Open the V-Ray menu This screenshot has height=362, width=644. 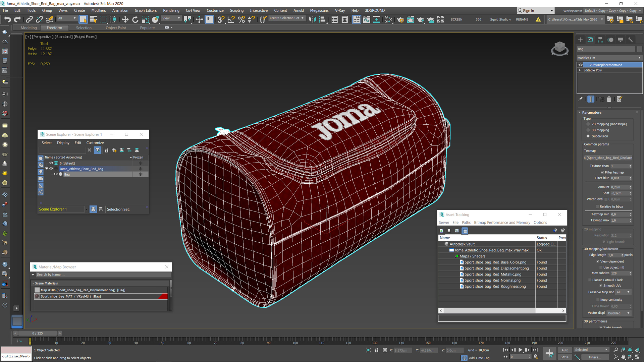coord(340,10)
